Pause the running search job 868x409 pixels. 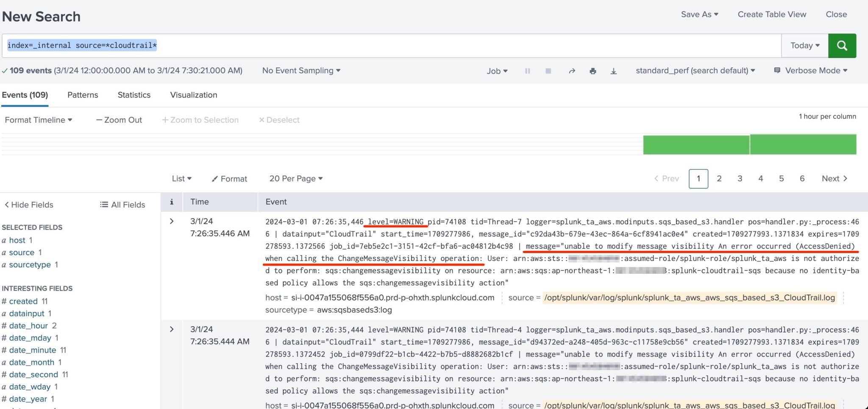(527, 71)
